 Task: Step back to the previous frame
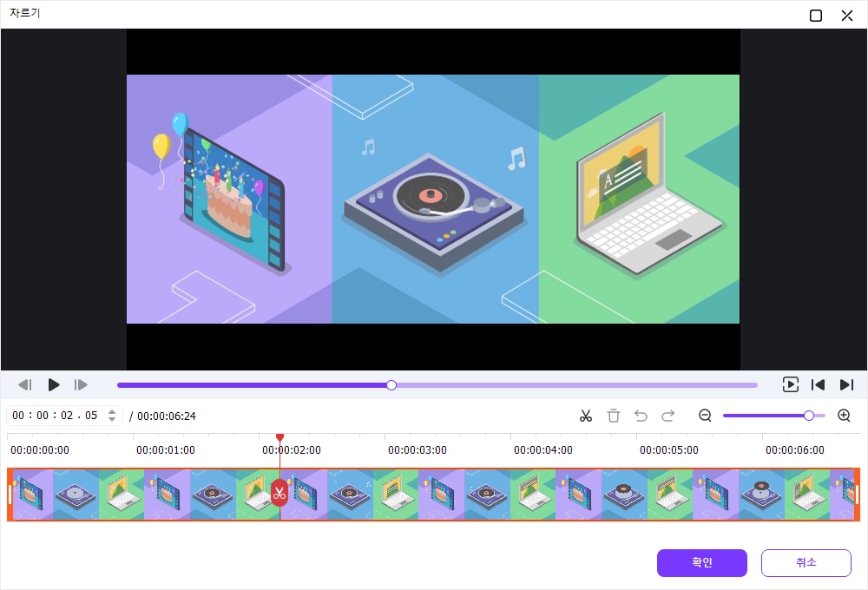(25, 384)
